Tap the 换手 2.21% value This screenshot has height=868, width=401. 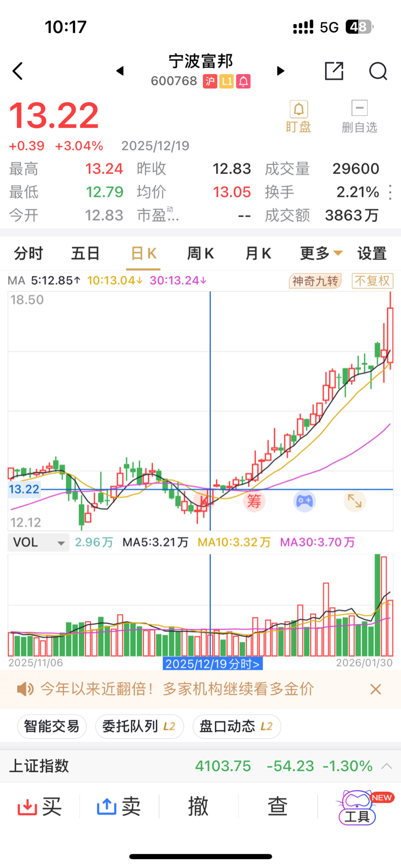click(358, 192)
